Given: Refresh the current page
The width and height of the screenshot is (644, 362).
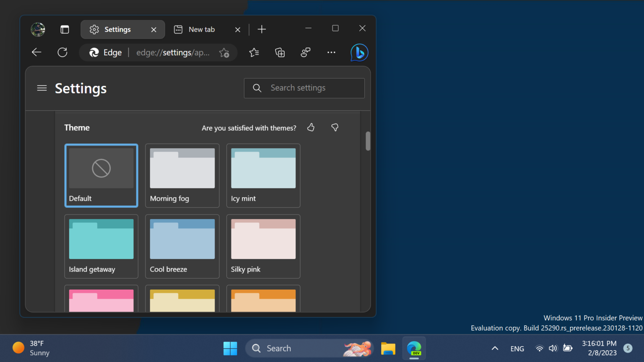Looking at the screenshot, I should pos(62,52).
